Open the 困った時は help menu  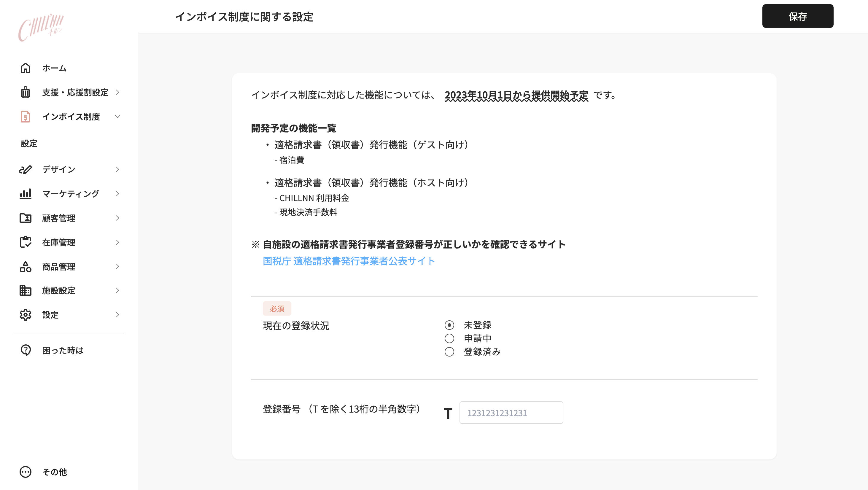tap(25, 350)
